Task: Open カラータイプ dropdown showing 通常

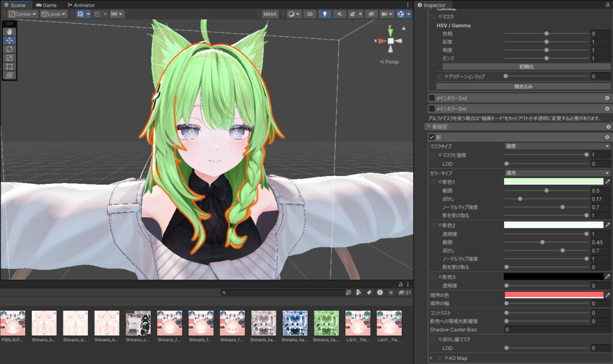Action: pyautogui.click(x=557, y=173)
